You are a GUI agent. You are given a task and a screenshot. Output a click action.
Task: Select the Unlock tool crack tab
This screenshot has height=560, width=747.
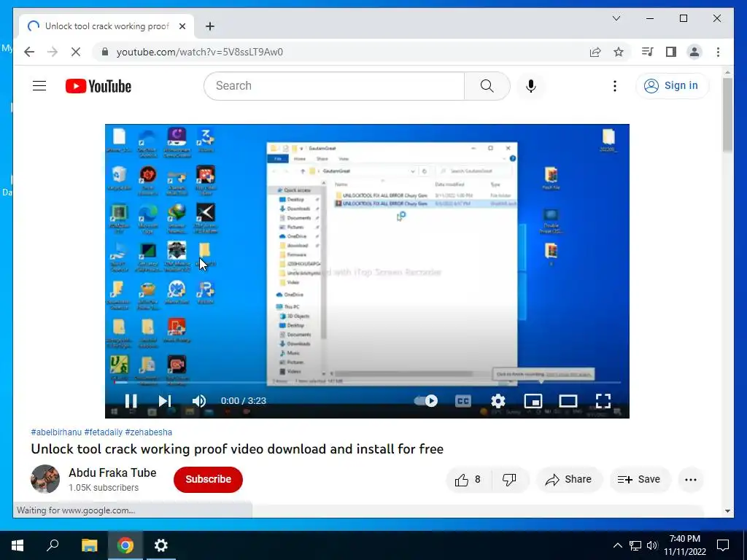[107, 26]
